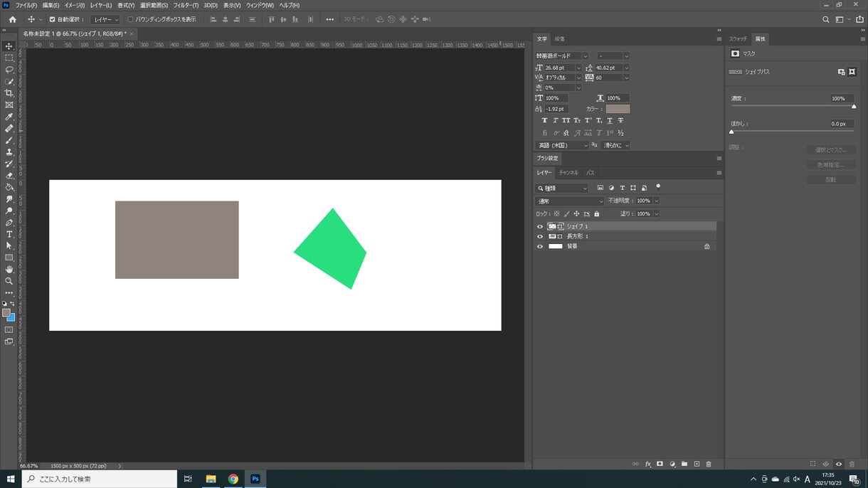This screenshot has height=488, width=868.
Task: Open the 自動選択 レイヤー dropdown
Action: pyautogui.click(x=105, y=19)
